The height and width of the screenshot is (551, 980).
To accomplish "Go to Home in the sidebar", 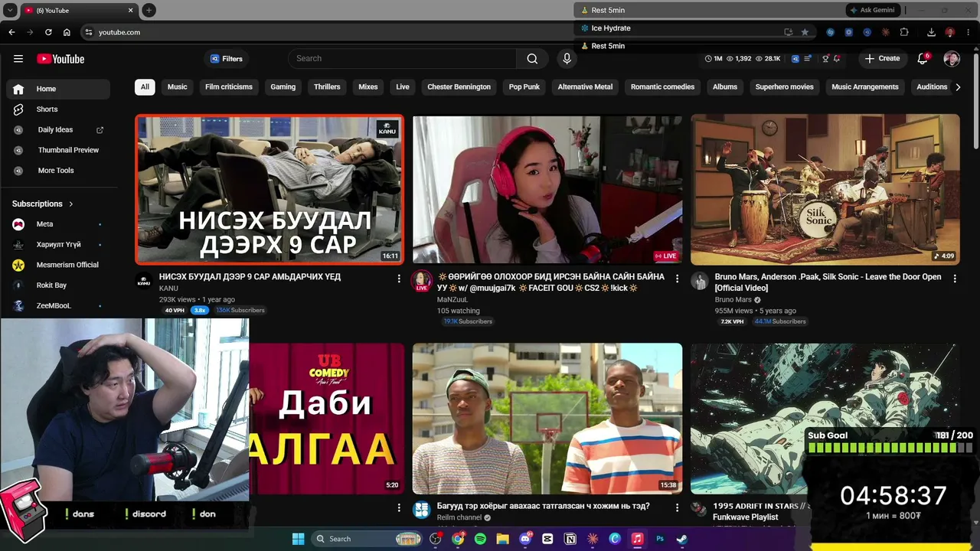I will (58, 89).
